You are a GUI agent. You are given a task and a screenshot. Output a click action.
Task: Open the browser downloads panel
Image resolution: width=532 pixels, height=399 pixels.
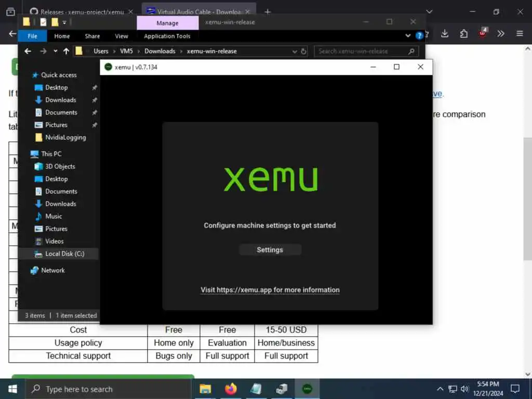coord(445,34)
